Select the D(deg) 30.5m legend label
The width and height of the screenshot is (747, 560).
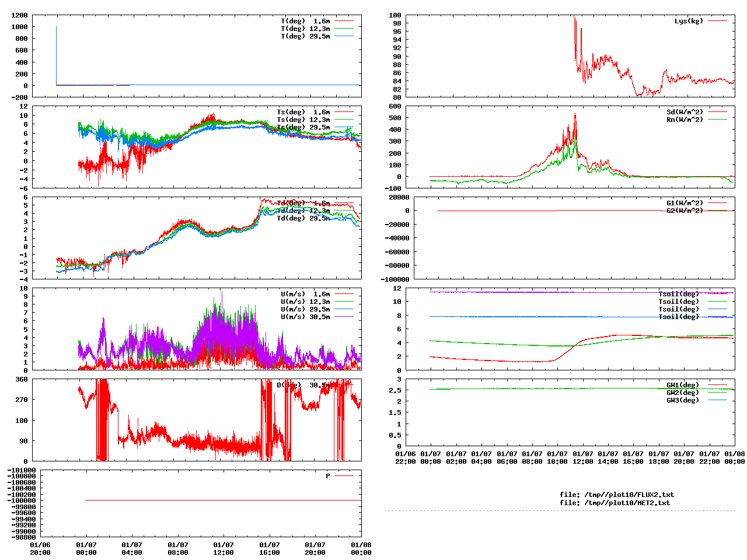point(303,385)
